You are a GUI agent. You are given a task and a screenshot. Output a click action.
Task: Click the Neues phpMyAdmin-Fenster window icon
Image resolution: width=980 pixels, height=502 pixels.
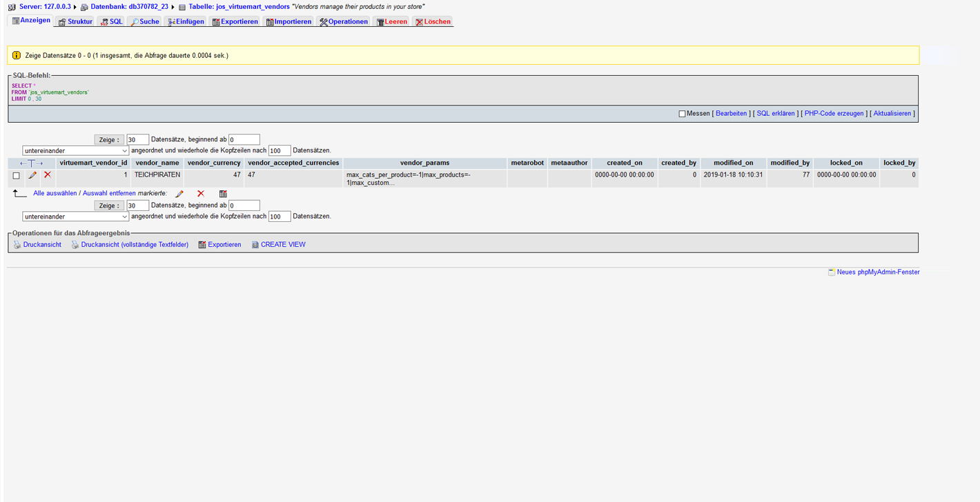832,272
